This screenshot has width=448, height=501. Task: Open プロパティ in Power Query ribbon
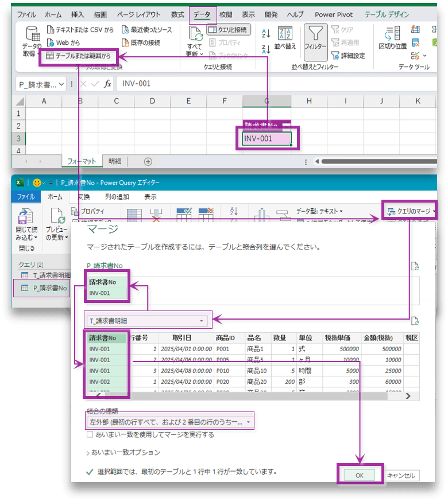[x=88, y=211]
